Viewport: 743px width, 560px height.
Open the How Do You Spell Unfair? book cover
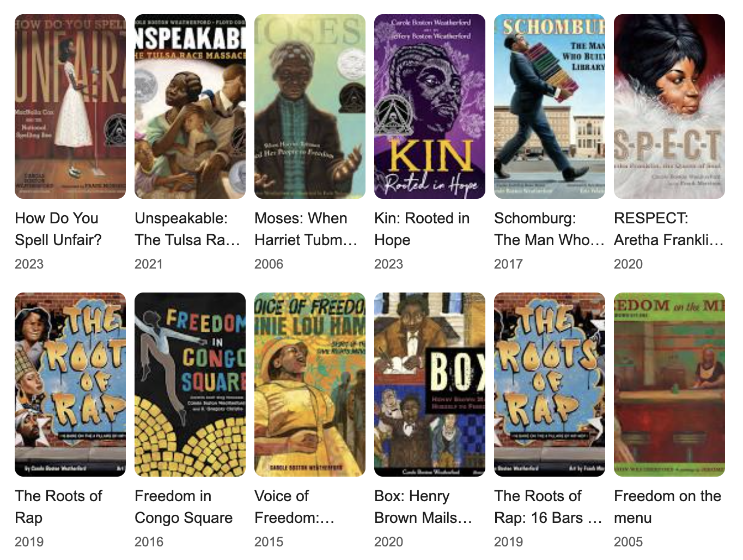coord(70,106)
